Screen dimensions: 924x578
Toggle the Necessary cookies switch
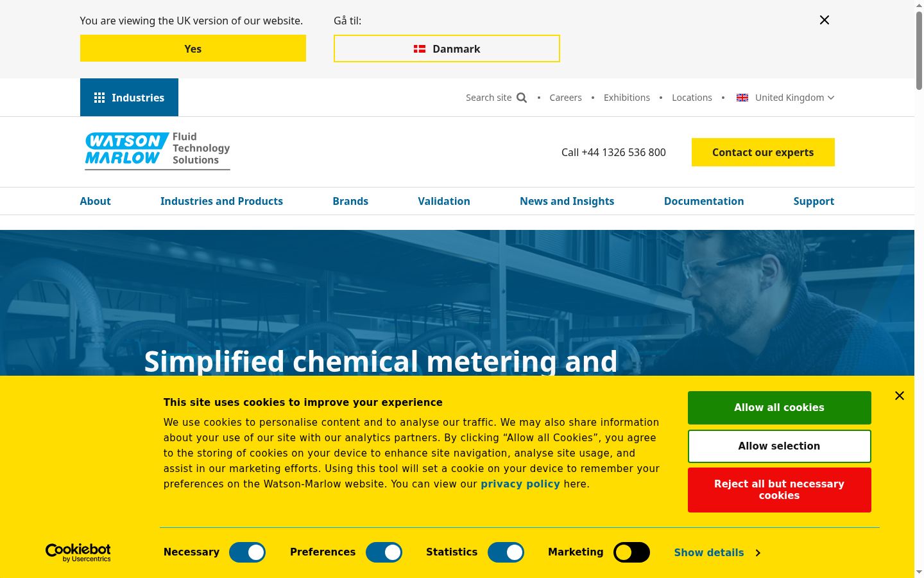[247, 552]
